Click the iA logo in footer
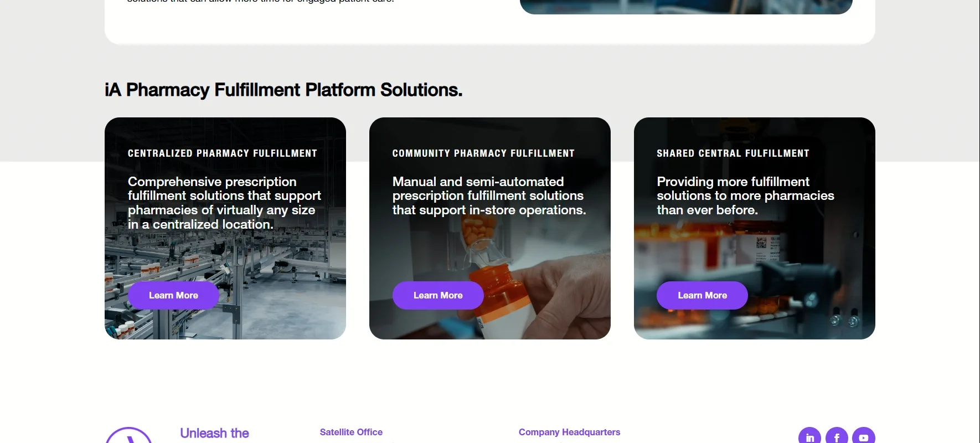Image resolution: width=980 pixels, height=443 pixels. tap(128, 435)
